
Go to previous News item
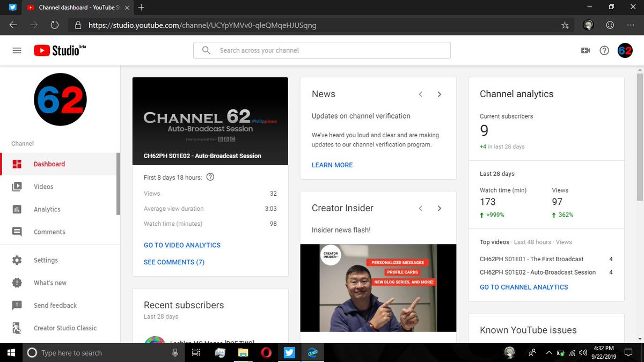pyautogui.click(x=421, y=94)
